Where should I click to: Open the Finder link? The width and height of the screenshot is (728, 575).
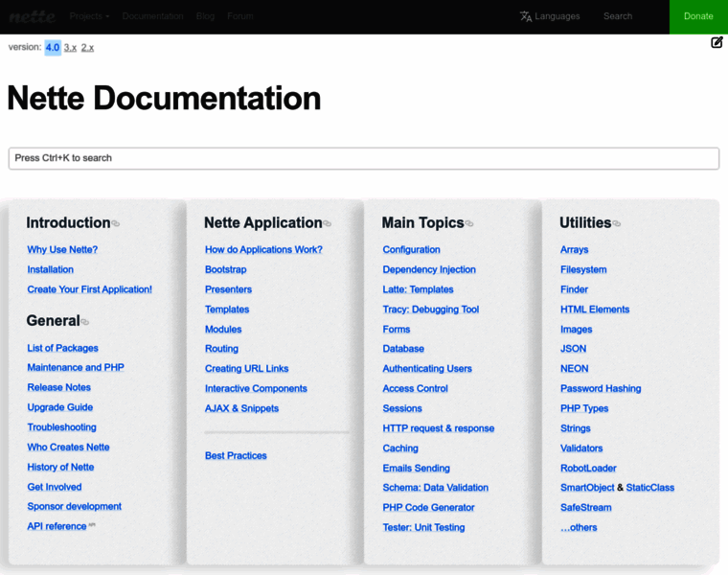pyautogui.click(x=574, y=289)
